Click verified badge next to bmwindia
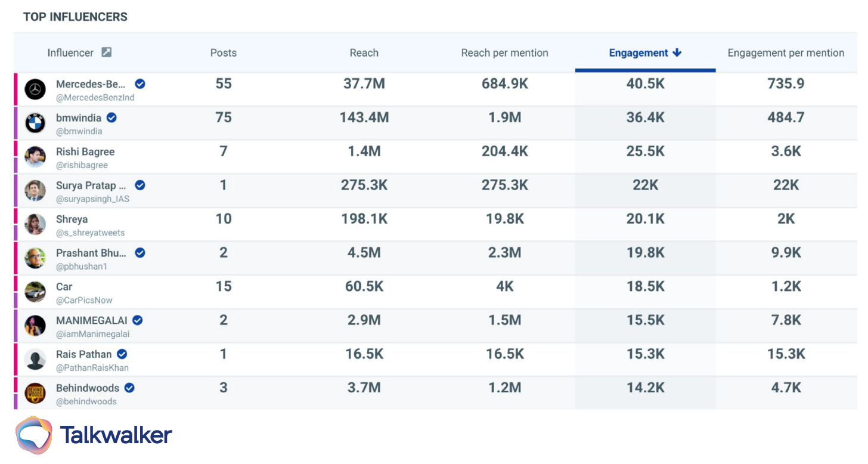Viewport: 868px width, 464px height. click(x=111, y=117)
